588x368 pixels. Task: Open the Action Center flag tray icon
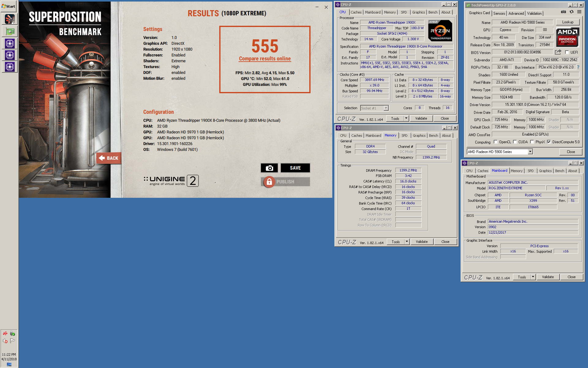click(x=13, y=341)
